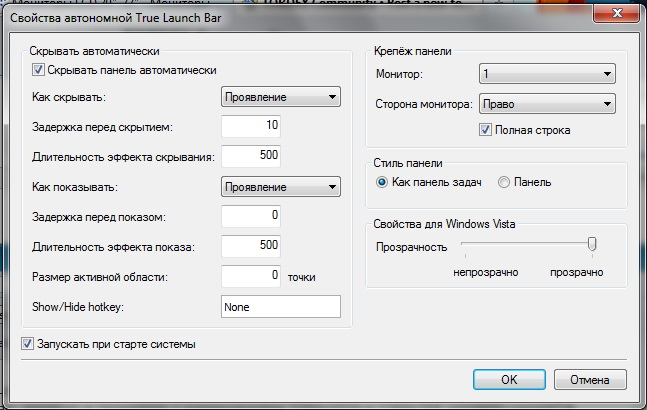The image size is (647, 410).
Task: Choose the "Панель" radio button
Action: click(x=504, y=182)
